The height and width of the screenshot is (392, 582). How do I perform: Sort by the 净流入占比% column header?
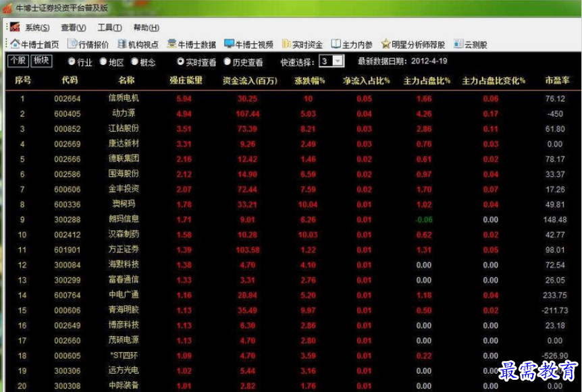[x=366, y=80]
